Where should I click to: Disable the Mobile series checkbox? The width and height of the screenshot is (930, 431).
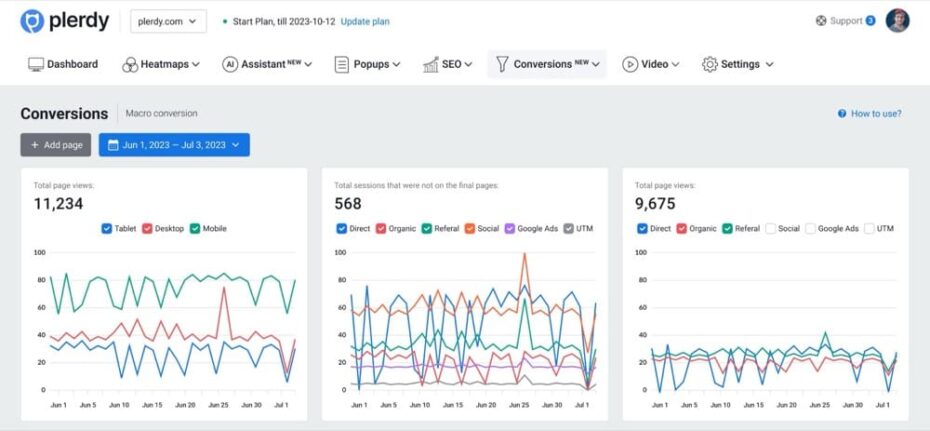(x=195, y=228)
